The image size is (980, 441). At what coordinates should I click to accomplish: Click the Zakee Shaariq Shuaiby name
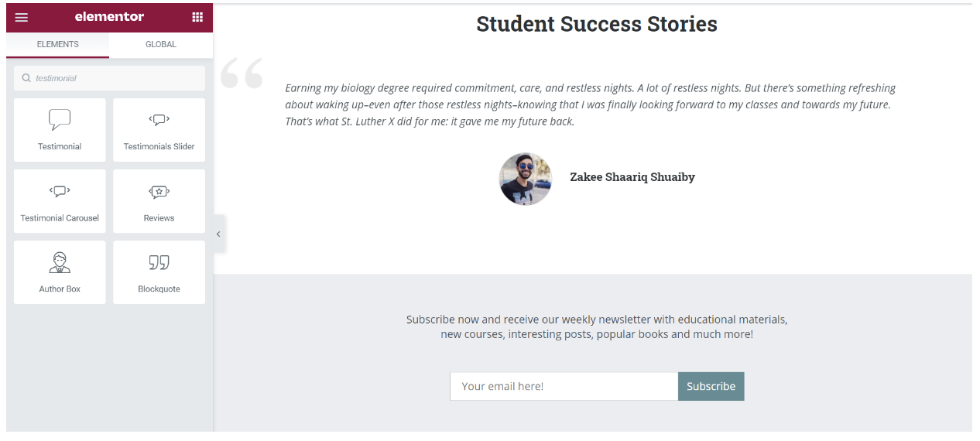click(x=632, y=177)
